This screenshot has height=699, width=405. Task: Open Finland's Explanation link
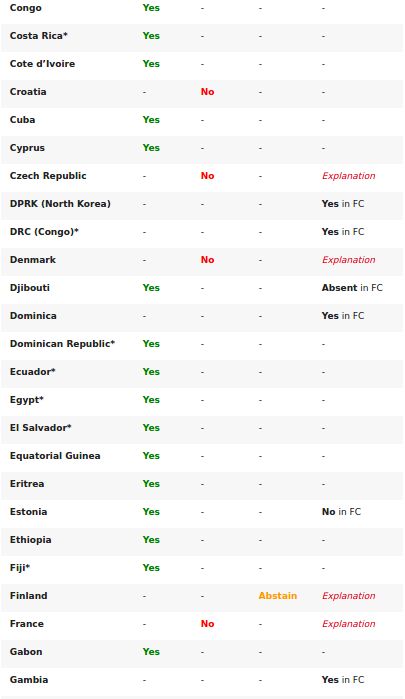click(x=348, y=596)
